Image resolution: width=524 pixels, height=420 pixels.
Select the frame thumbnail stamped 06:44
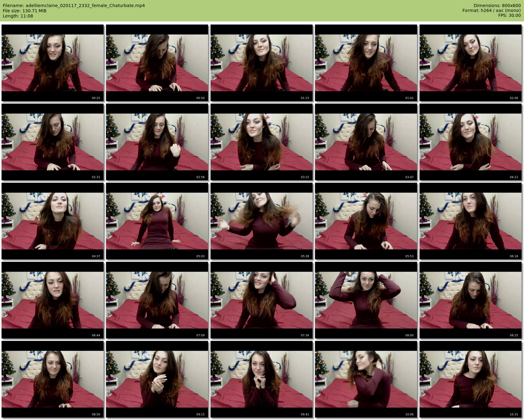tap(53, 300)
